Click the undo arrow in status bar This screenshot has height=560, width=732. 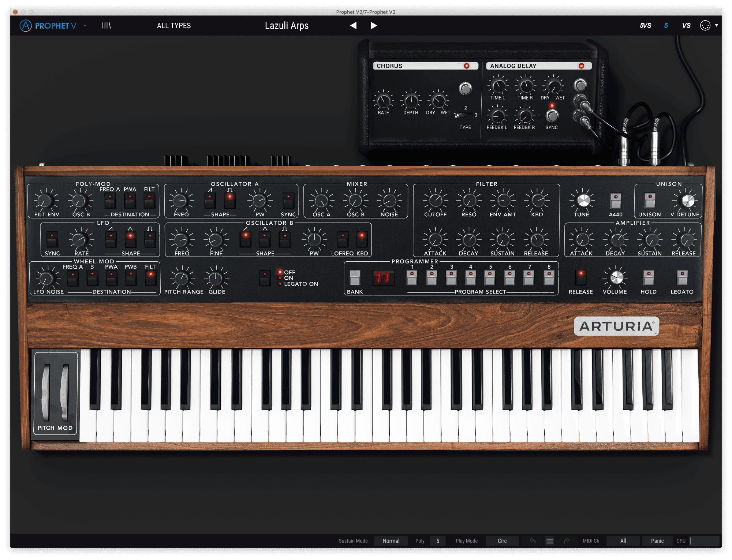533,541
